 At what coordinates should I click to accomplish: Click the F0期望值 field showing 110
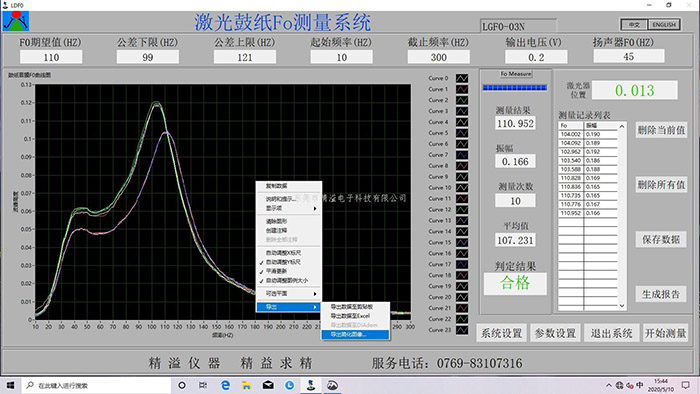tap(51, 57)
